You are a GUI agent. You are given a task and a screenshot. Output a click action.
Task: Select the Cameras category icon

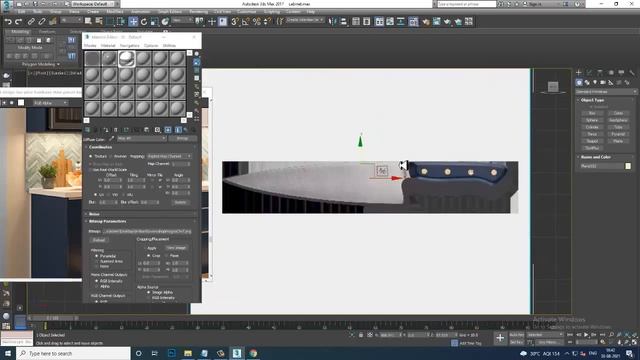coord(603,82)
